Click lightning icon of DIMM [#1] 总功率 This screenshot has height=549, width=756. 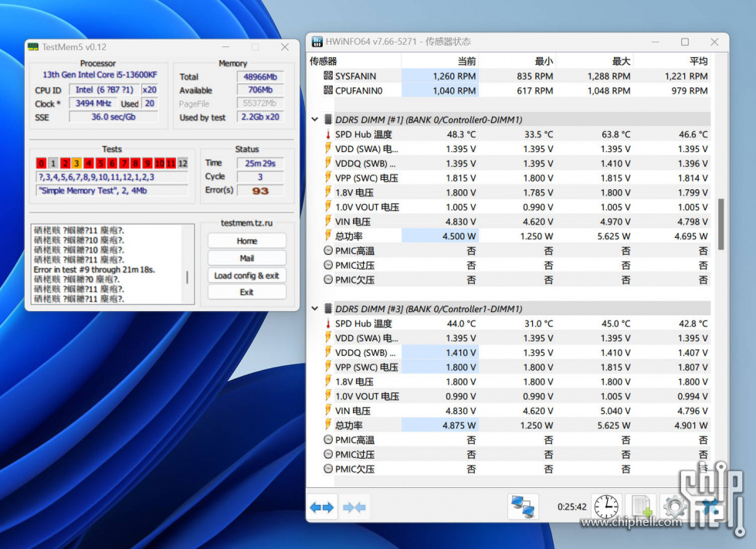click(328, 236)
